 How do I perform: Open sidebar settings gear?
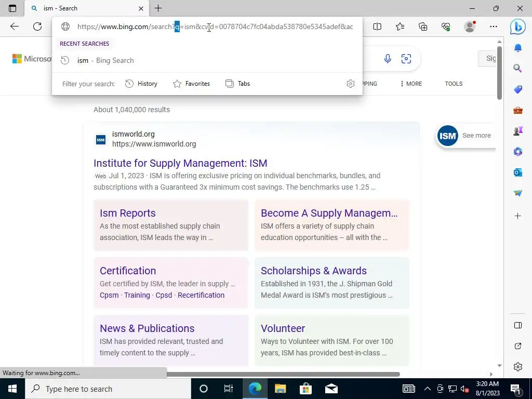tap(518, 367)
